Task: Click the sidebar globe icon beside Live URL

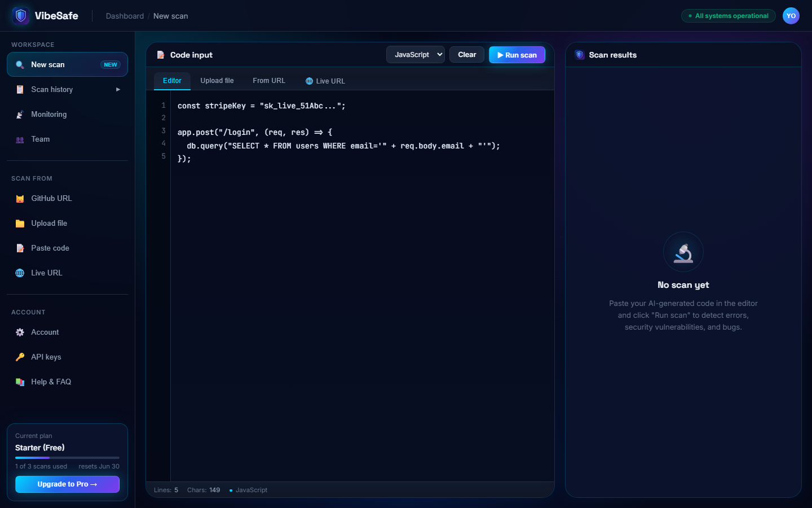Action: (20, 273)
